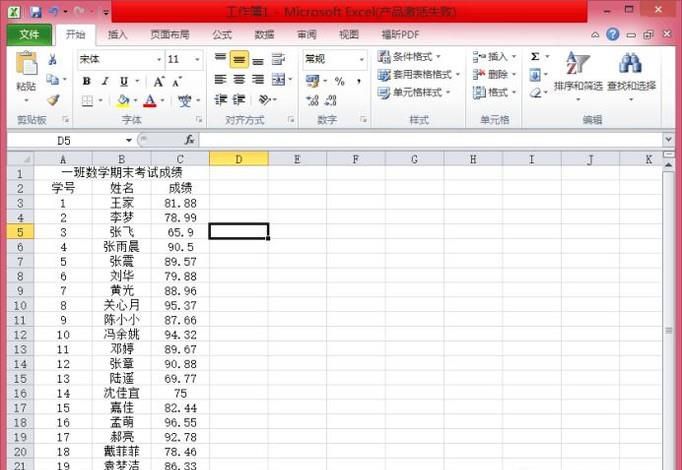
Task: Toggle middle vertical alignment
Action: coord(239,60)
